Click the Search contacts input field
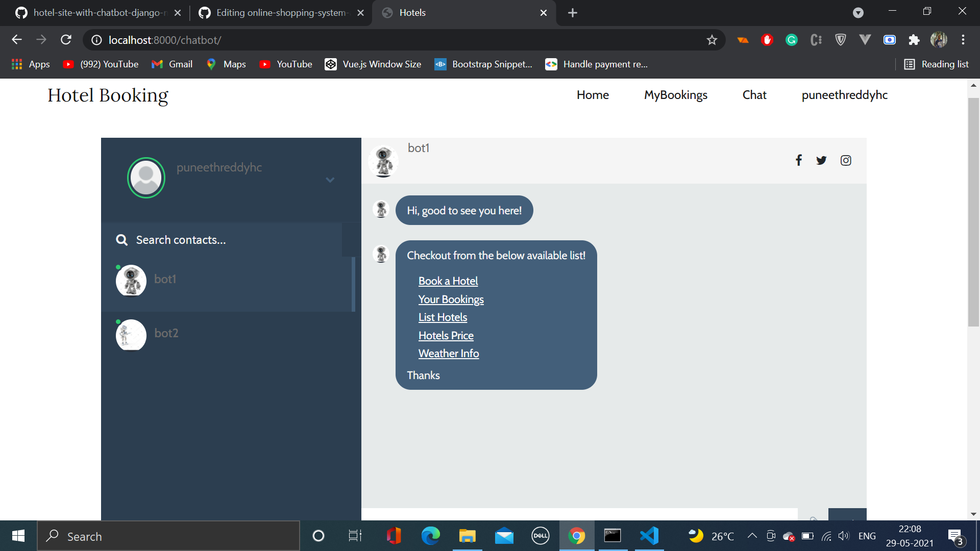The height and width of the screenshot is (551, 980). (x=222, y=240)
